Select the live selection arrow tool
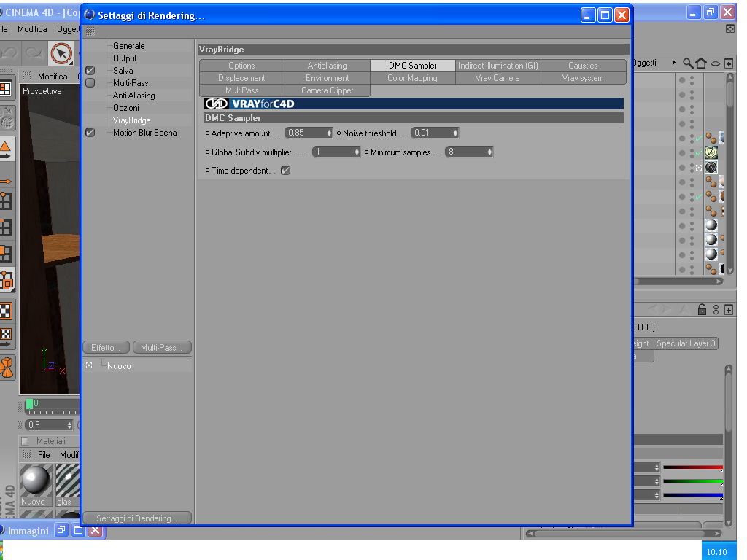Image resolution: width=747 pixels, height=560 pixels. click(x=61, y=53)
